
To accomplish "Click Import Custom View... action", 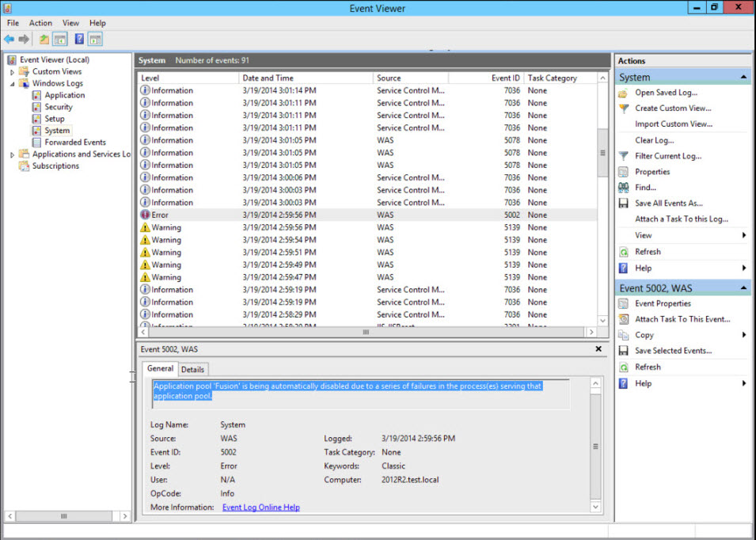I will [674, 124].
